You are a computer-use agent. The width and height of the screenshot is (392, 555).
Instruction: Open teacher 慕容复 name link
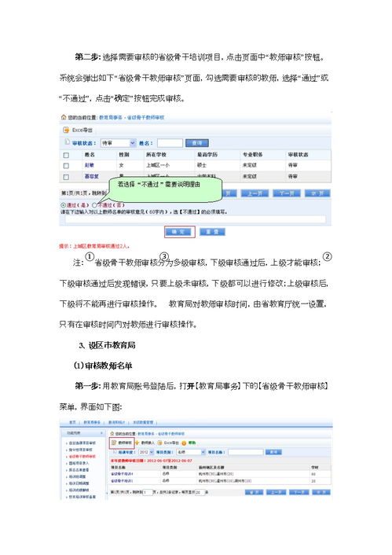click(x=92, y=176)
